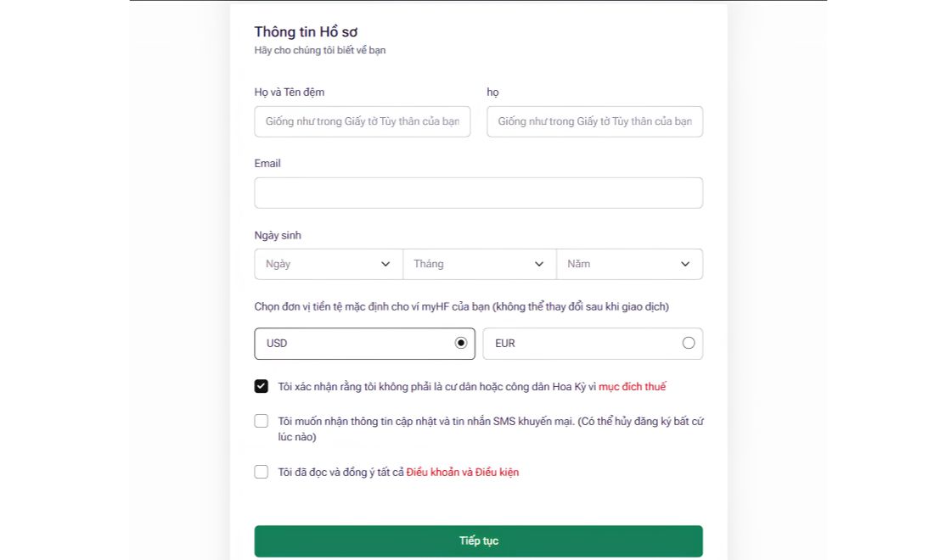
Task: Focus the Họ và Tên đệm input field
Action: 363,121
